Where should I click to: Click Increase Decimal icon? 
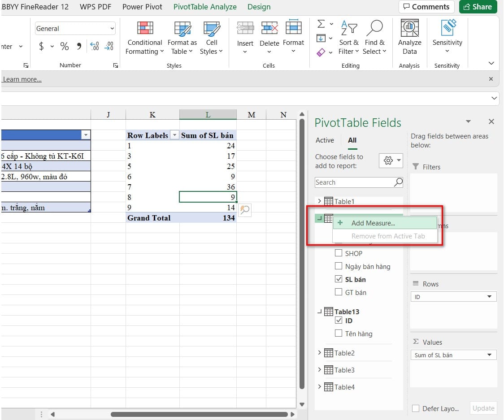tap(95, 46)
